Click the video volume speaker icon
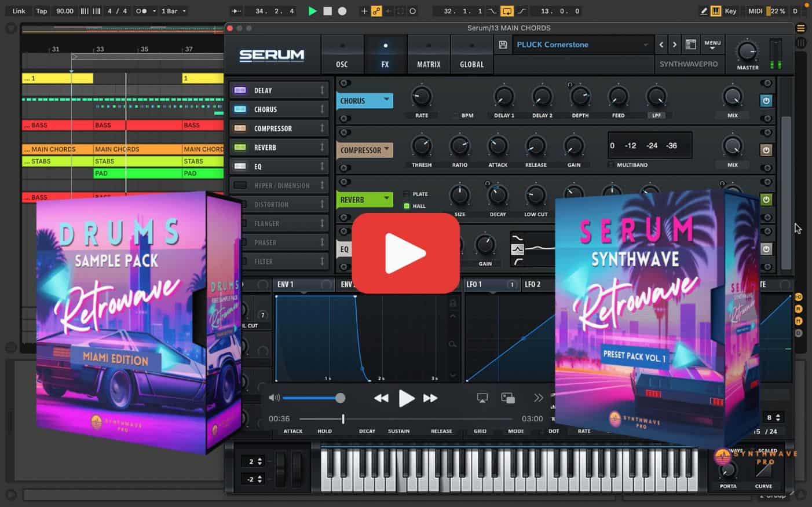 (x=274, y=398)
